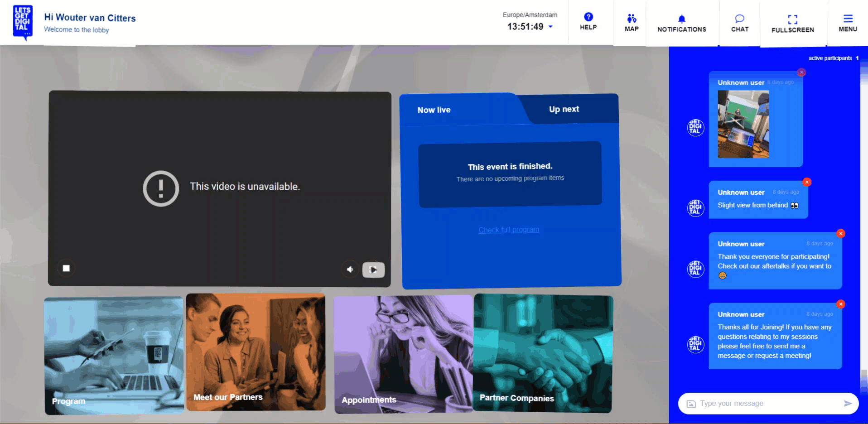Switch to the Up next tab
Screen dimensions: 868x424
(x=564, y=109)
